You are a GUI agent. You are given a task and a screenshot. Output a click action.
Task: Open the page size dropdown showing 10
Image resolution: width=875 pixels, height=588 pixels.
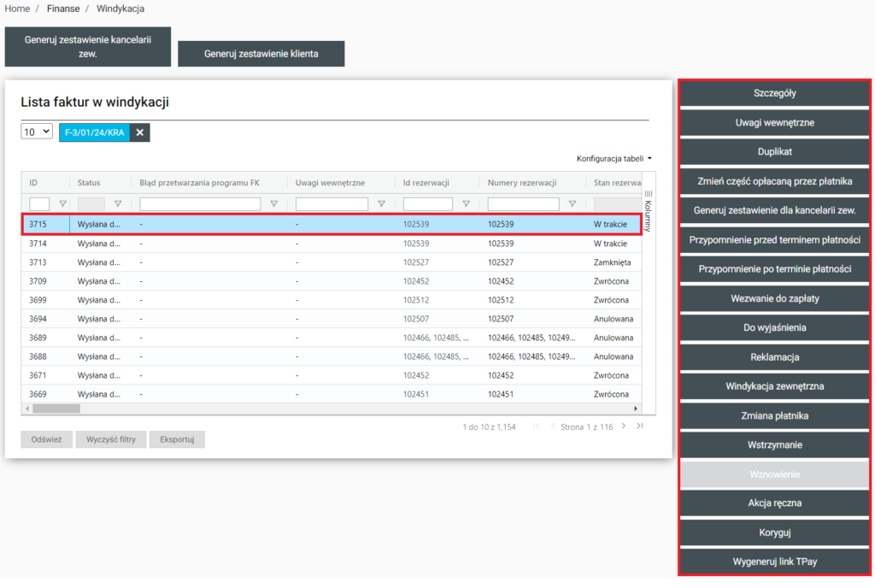[37, 132]
